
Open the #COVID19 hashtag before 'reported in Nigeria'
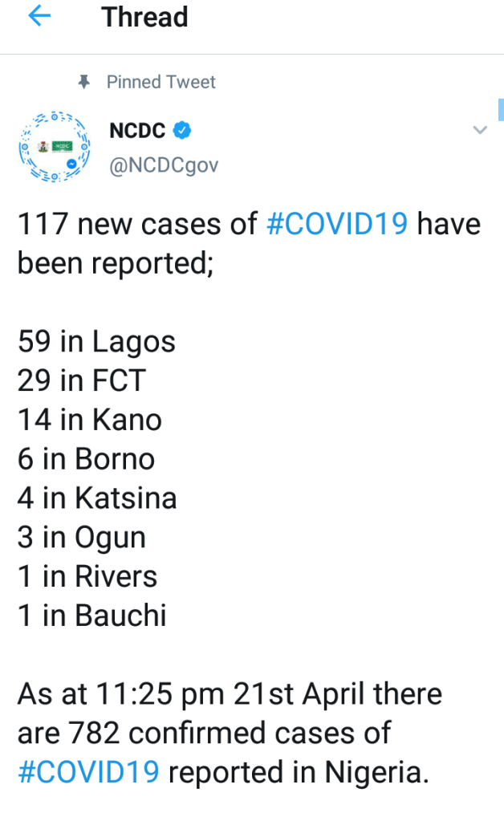click(x=89, y=771)
